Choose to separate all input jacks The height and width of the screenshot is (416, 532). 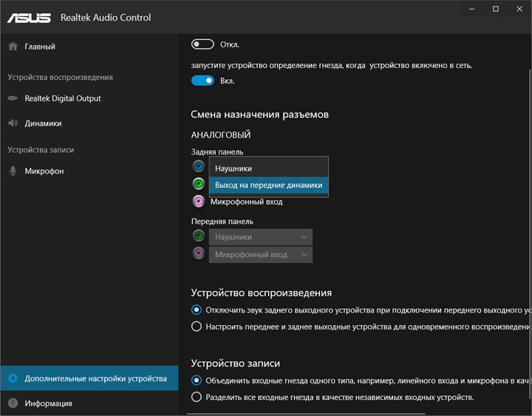coord(197,397)
